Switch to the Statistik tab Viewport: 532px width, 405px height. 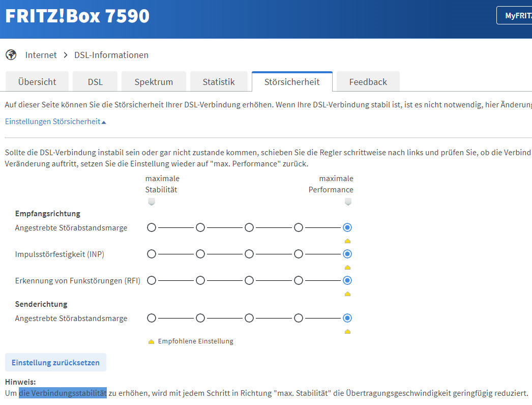(x=219, y=82)
